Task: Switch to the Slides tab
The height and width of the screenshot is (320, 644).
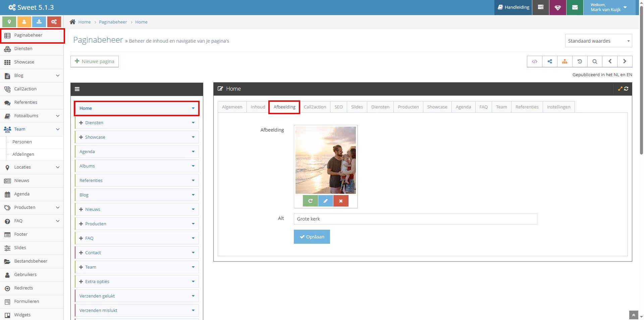Action: [x=357, y=107]
